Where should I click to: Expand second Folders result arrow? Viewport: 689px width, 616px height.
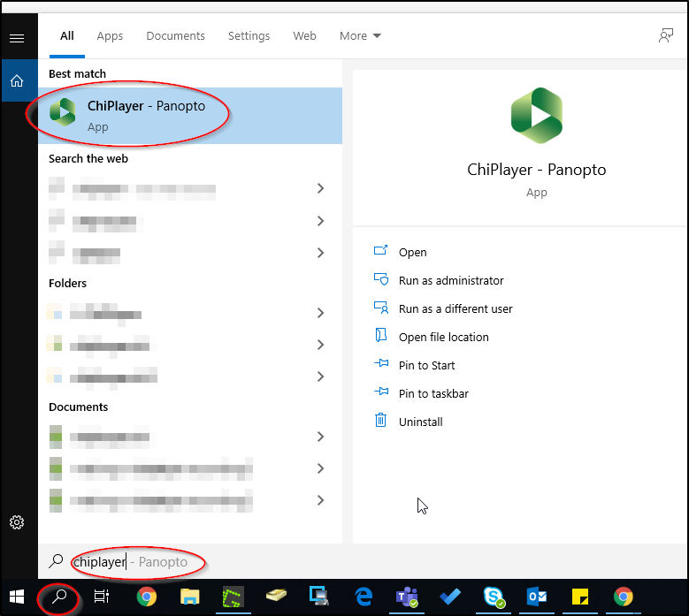pos(320,345)
